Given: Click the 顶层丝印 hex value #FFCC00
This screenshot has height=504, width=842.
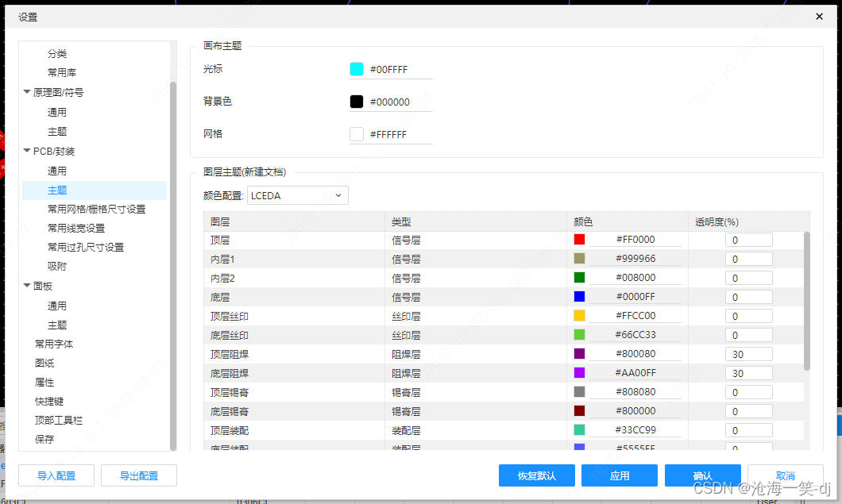Looking at the screenshot, I should pyautogui.click(x=635, y=316).
